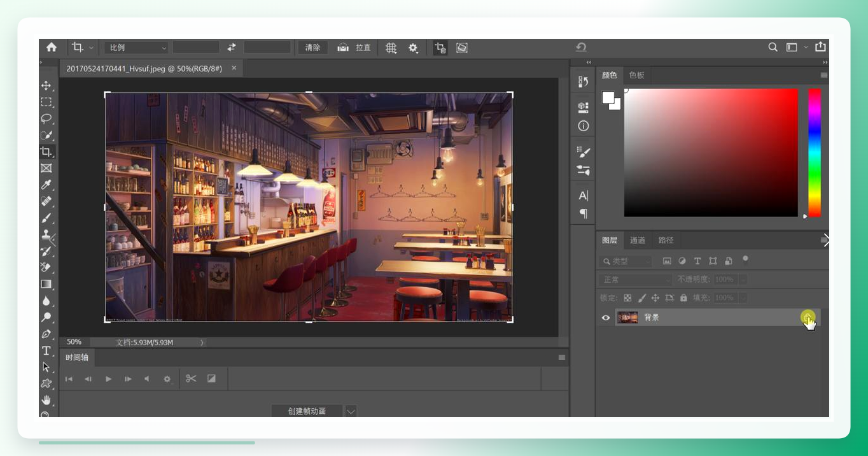The height and width of the screenshot is (456, 868).
Task: Select the Lasso tool
Action: (x=46, y=118)
